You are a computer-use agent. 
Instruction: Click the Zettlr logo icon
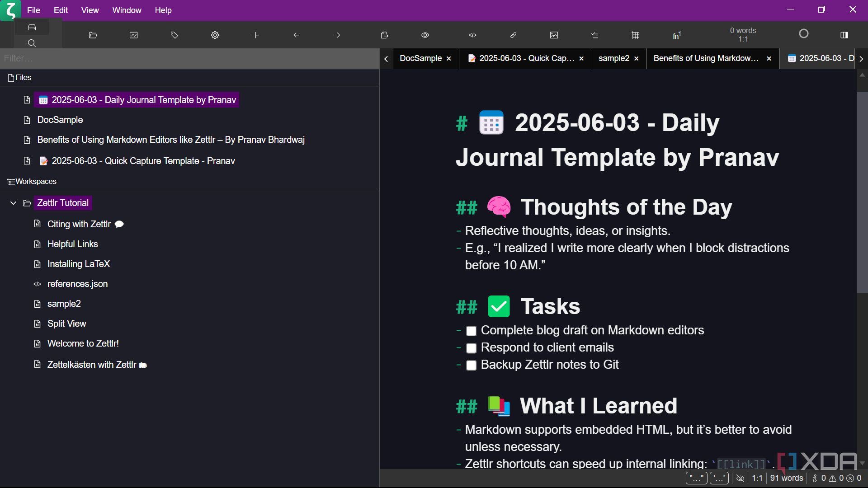(10, 10)
